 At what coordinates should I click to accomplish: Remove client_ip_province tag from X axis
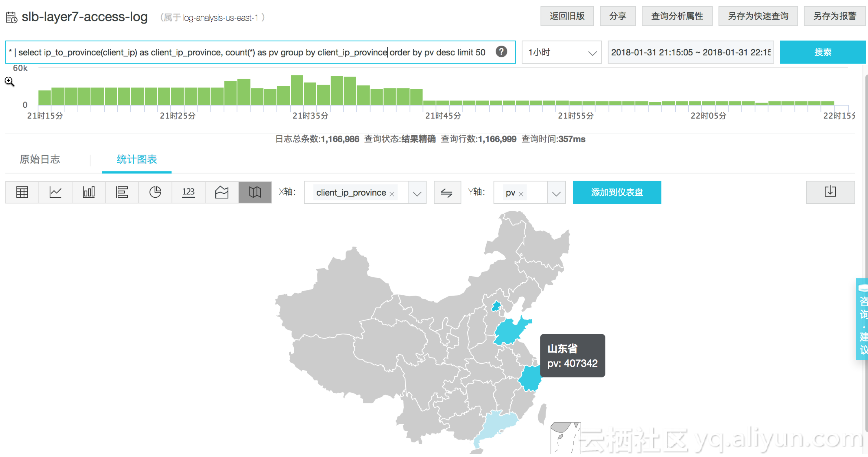392,194
